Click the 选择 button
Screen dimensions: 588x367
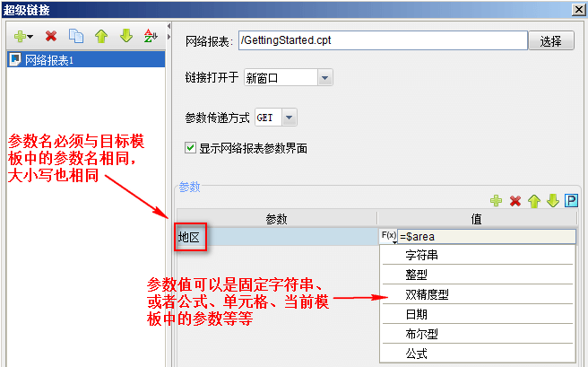click(x=551, y=40)
